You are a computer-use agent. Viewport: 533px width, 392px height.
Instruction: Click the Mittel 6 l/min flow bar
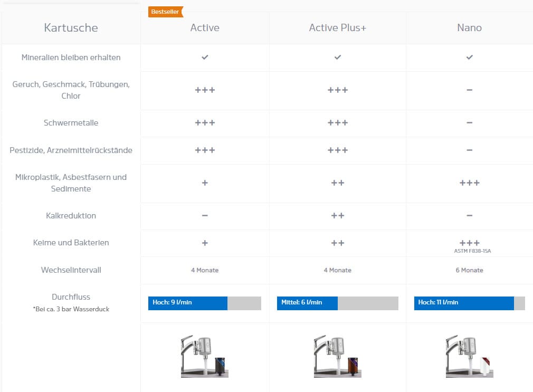click(x=337, y=303)
